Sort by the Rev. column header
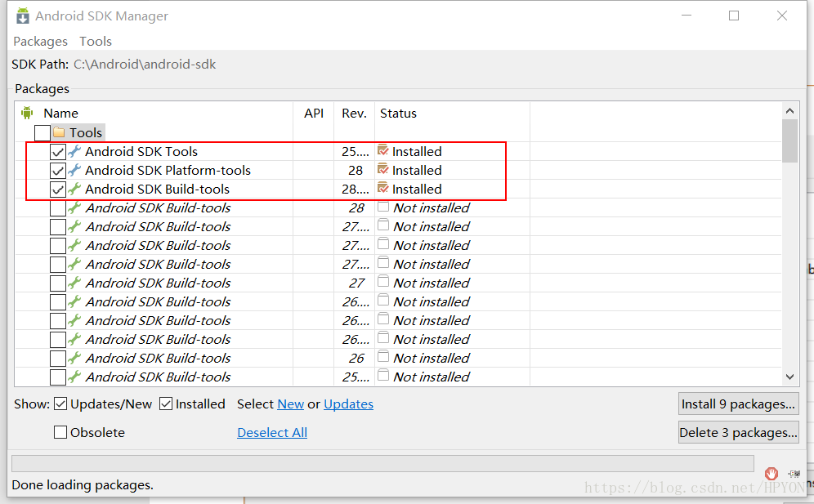Viewport: 814px width, 504px height. point(354,114)
